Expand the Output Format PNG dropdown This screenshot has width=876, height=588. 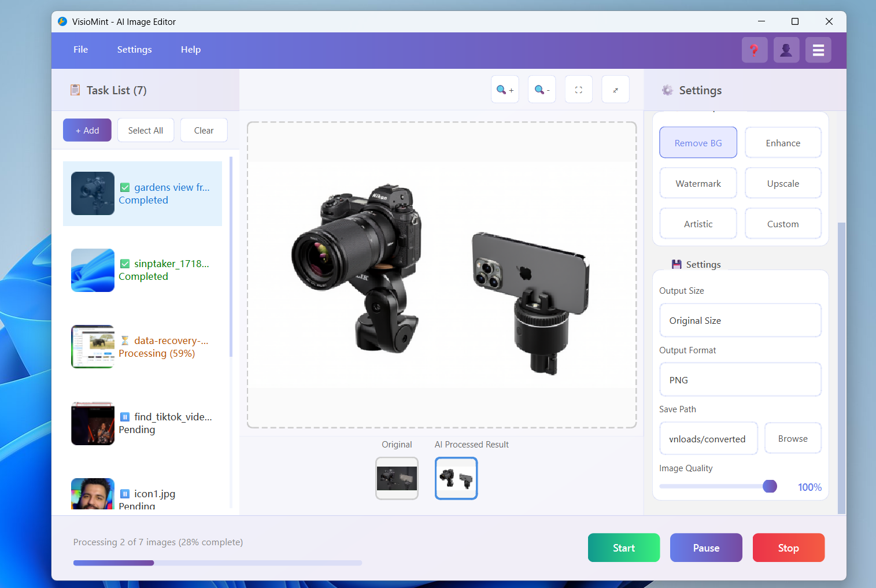pyautogui.click(x=740, y=380)
